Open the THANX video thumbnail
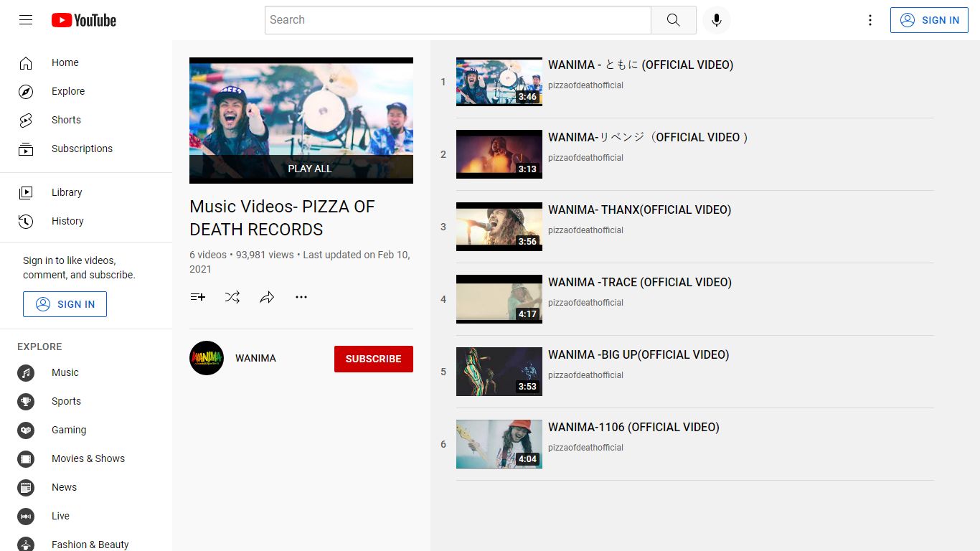Image resolution: width=980 pixels, height=551 pixels. [499, 227]
